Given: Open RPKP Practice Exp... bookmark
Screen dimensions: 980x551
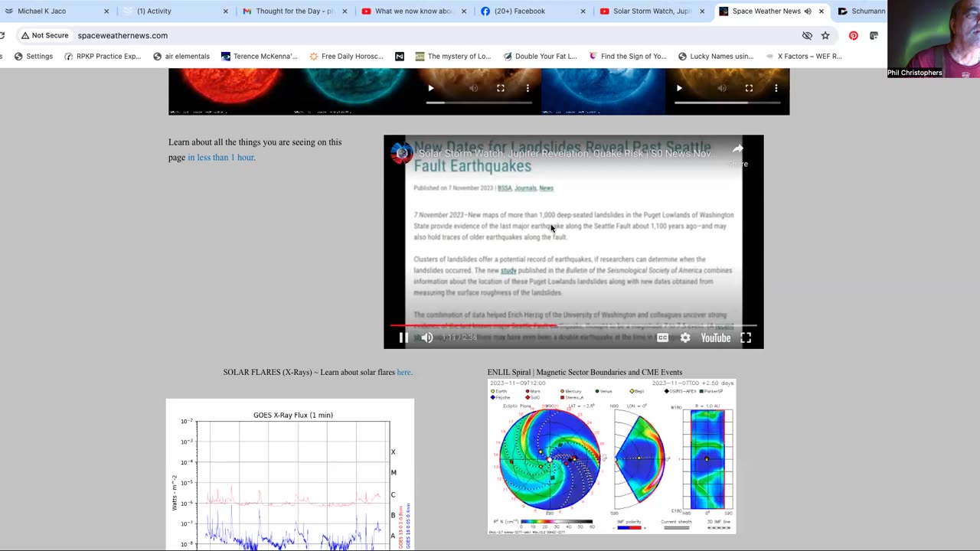Looking at the screenshot, I should (x=103, y=56).
